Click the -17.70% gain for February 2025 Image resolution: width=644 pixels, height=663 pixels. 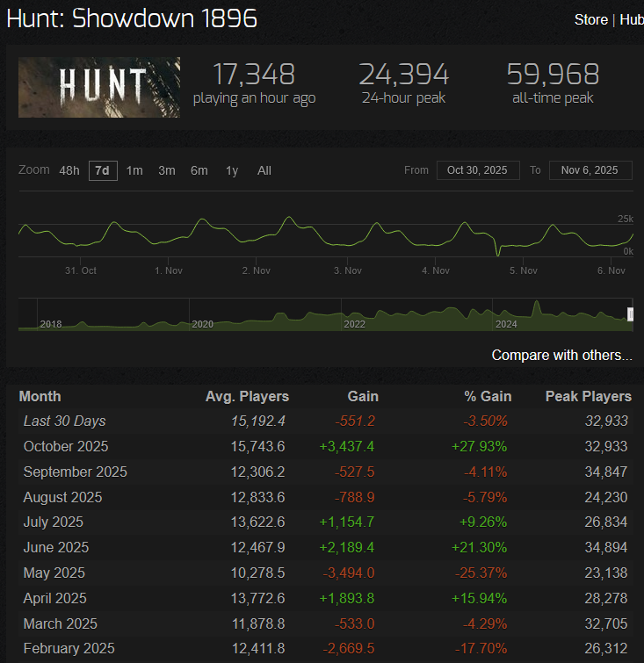tap(481, 649)
